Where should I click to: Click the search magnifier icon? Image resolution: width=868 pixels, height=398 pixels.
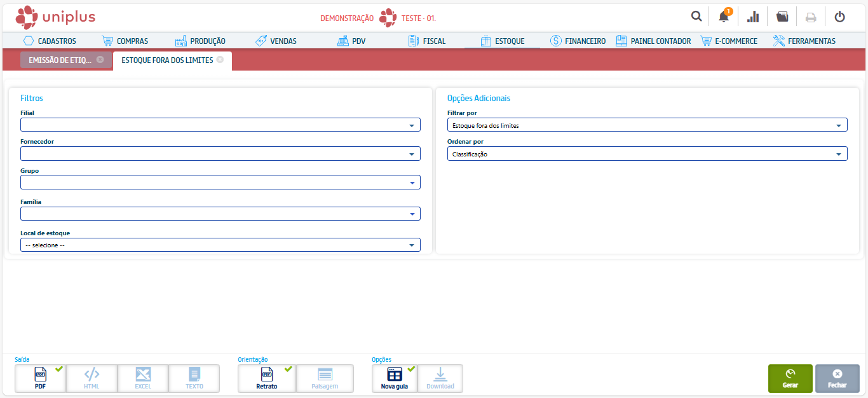point(696,17)
